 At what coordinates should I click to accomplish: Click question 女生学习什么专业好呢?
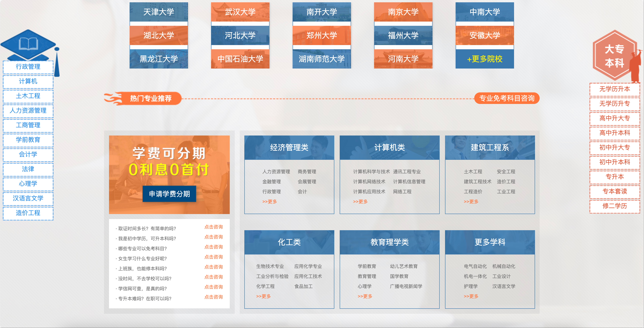[x=142, y=259]
